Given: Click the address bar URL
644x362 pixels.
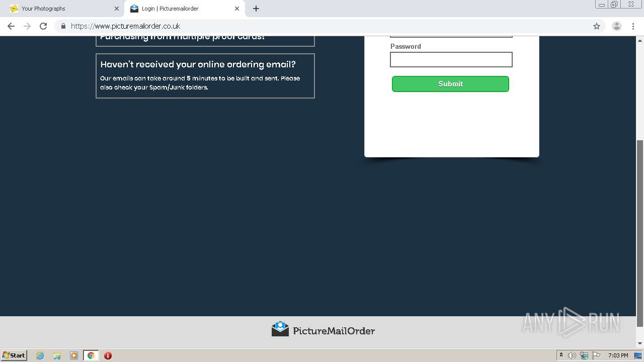Looking at the screenshot, I should [125, 26].
